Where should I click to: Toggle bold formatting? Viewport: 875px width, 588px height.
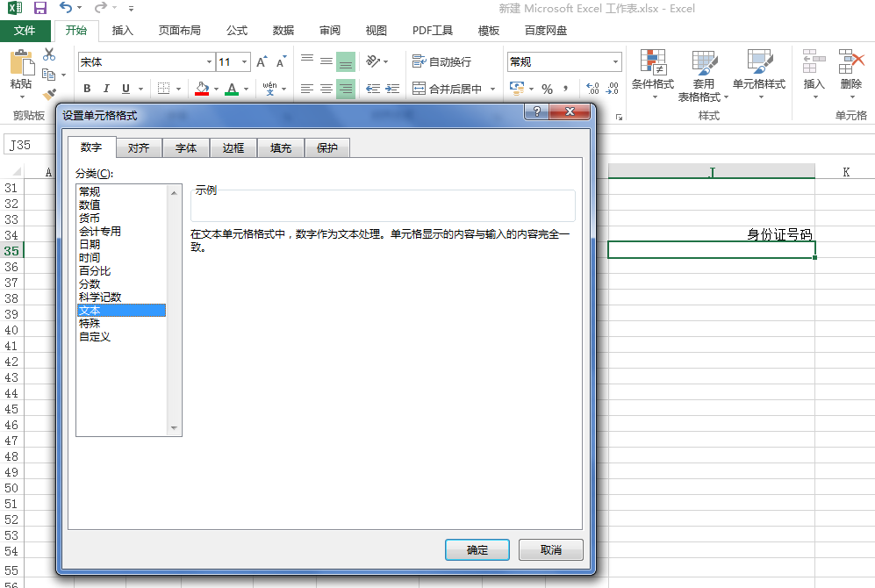click(x=87, y=89)
